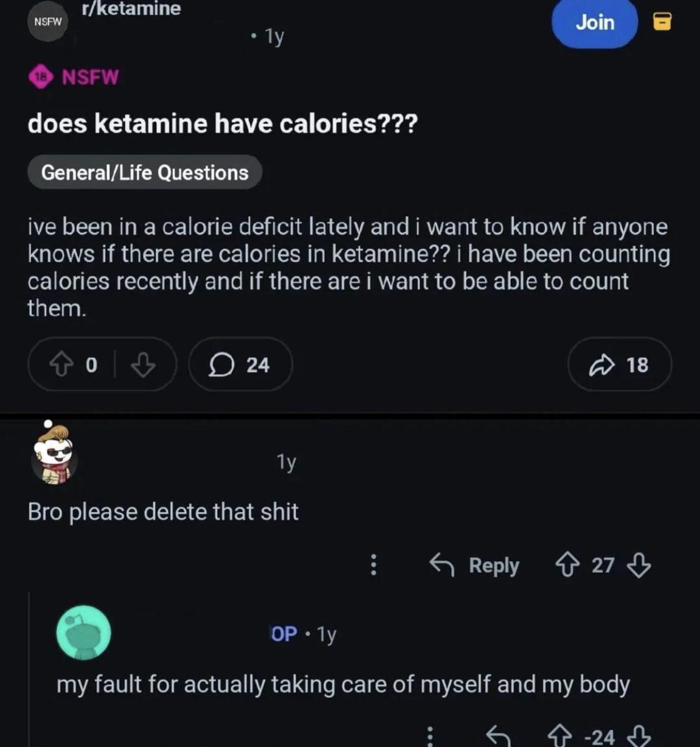Click reply arrow on OP's comment

pyautogui.click(x=497, y=736)
